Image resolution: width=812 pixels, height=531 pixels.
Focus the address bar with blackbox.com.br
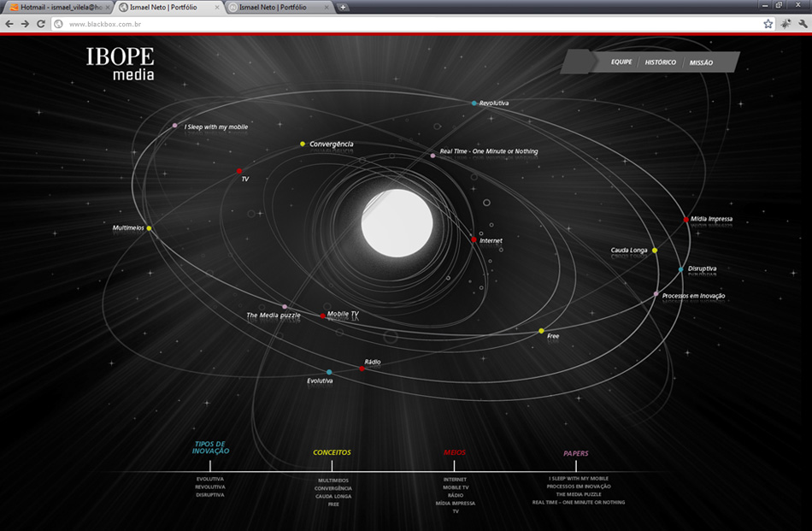click(413, 24)
